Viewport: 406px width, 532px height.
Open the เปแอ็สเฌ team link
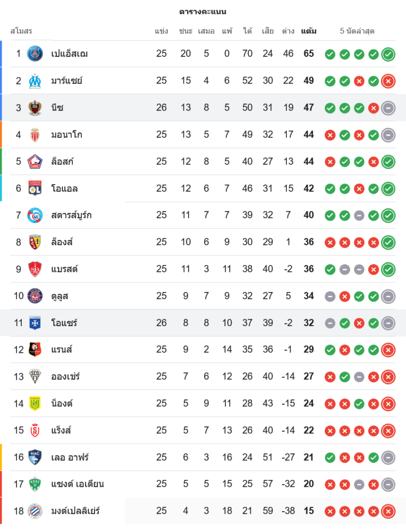70,54
